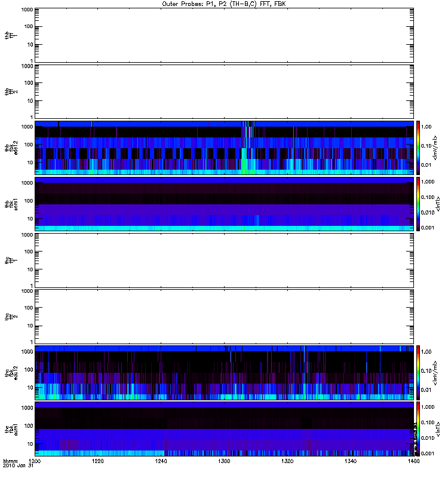Click the '2010 Jan 31' date label
This screenshot has width=448, height=478.
[18, 465]
